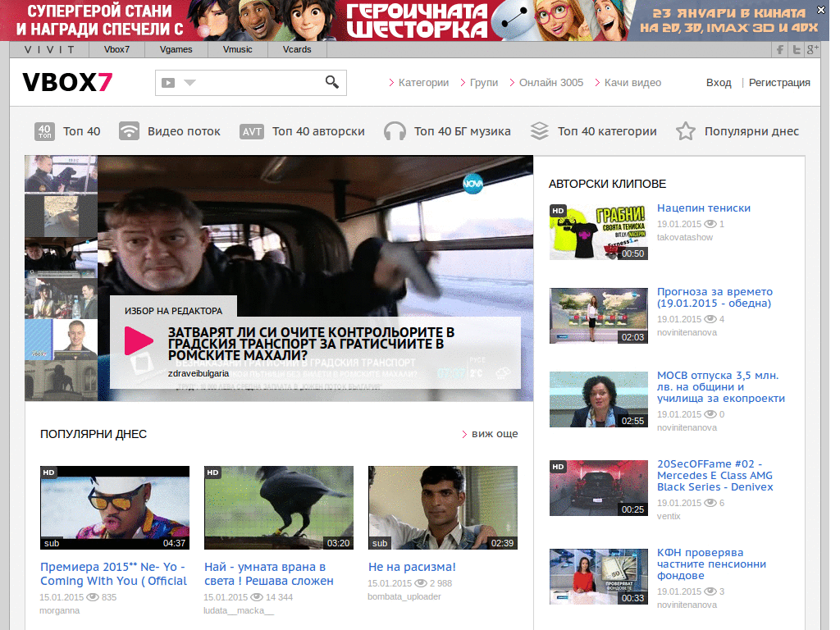
Task: Click the Топ 40 badge icon
Action: coord(44,131)
